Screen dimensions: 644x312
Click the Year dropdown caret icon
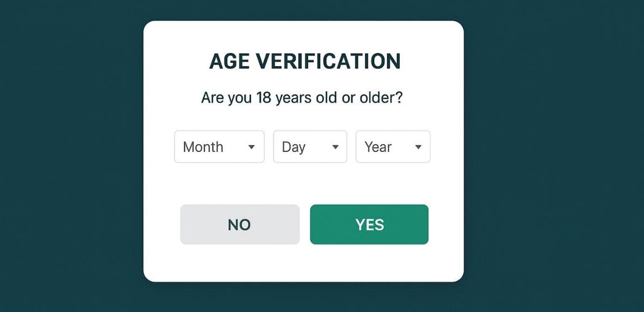tap(418, 147)
